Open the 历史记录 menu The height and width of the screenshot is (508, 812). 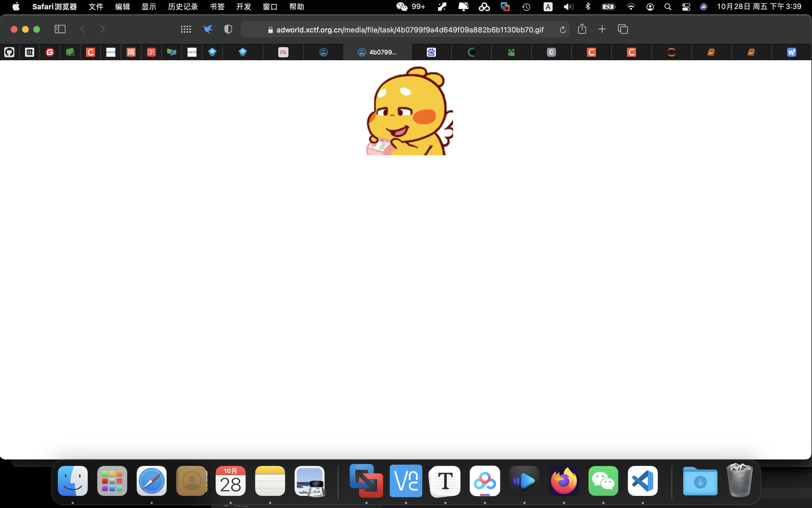pos(183,7)
